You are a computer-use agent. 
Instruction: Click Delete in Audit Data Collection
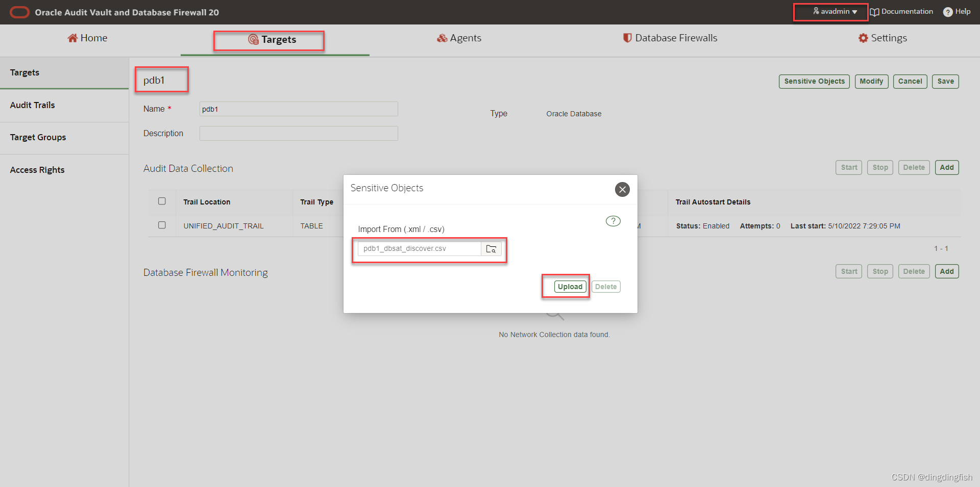pos(914,168)
